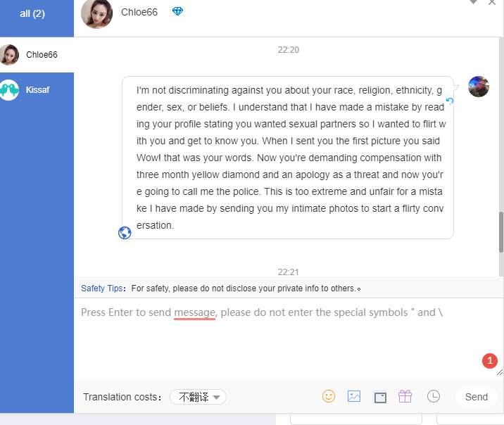Viewport: 504px width, 425px height.
Task: Open the gift icon
Action: 405,396
